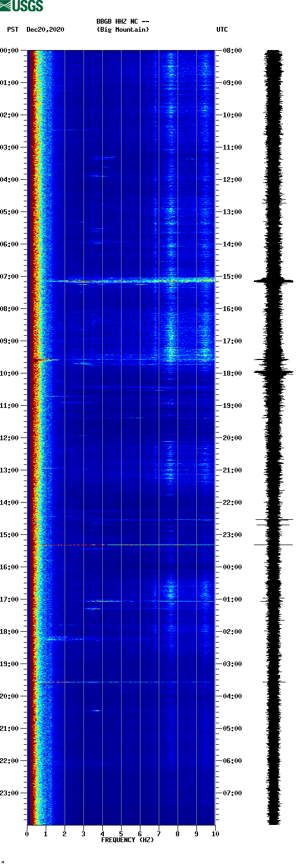Click the 23:00 PST time label
This screenshot has width=297, height=868.
[10, 793]
